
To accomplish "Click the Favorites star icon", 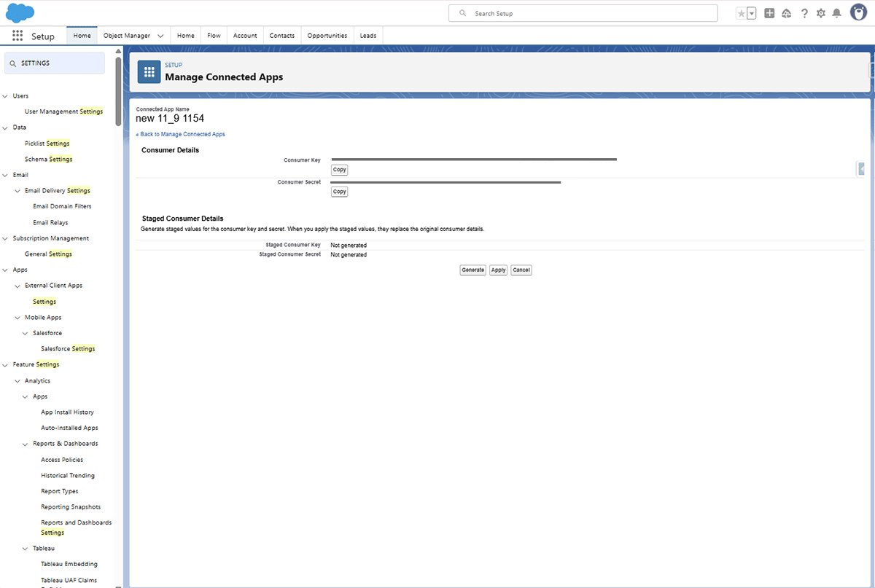I will tap(742, 13).
